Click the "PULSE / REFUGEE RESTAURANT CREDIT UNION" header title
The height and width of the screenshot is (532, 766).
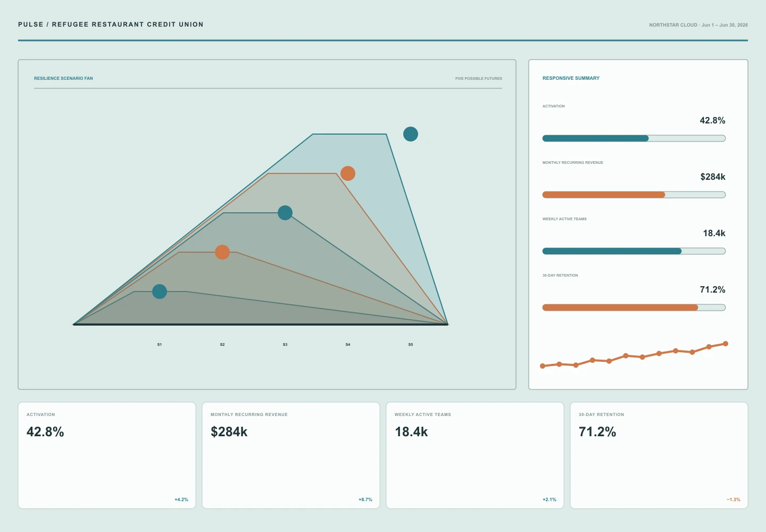pyautogui.click(x=111, y=24)
